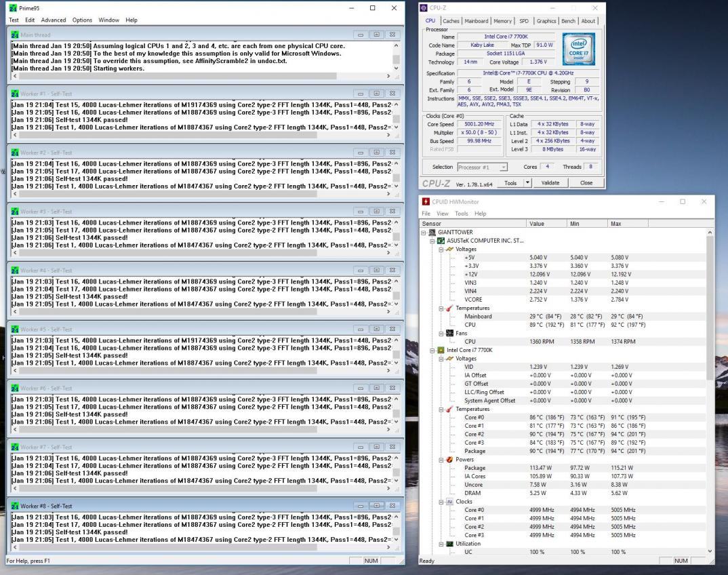
Task: Maximize the Main thread child window
Action: click(x=376, y=35)
